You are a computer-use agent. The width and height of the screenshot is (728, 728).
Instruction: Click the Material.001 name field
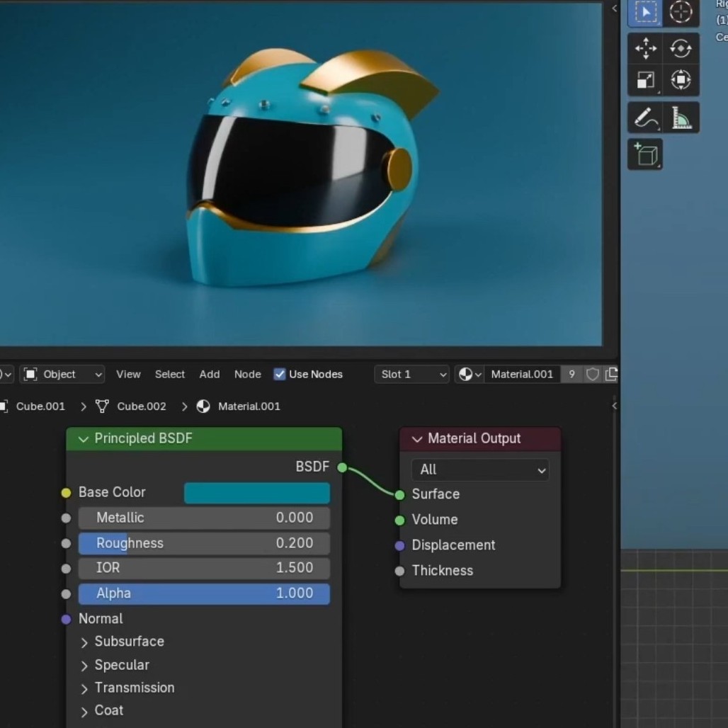click(x=521, y=374)
